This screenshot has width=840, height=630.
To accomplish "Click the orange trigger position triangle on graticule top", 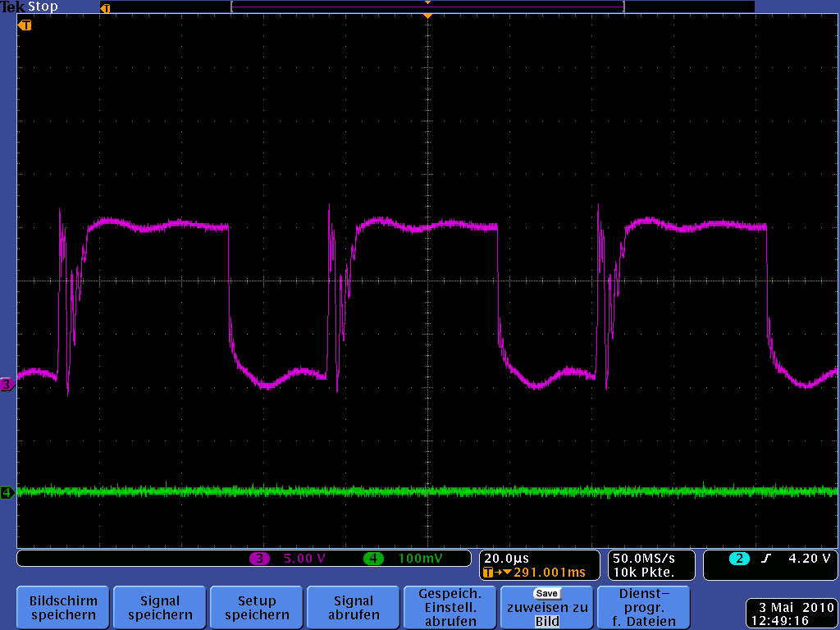I will [x=427, y=16].
